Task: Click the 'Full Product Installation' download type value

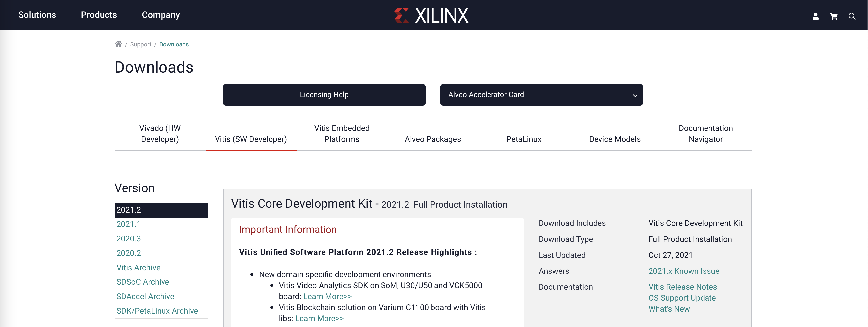Action: 690,239
